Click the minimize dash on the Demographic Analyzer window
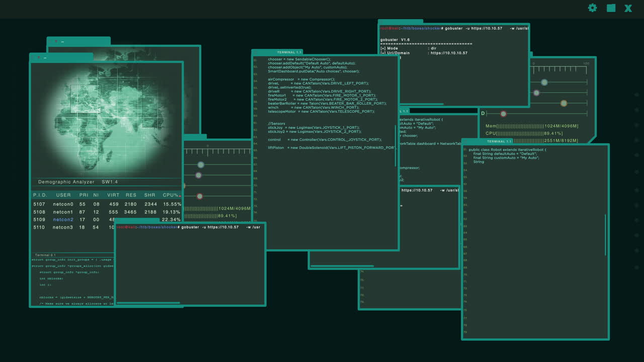Screen dimensions: 644x362 [44, 58]
